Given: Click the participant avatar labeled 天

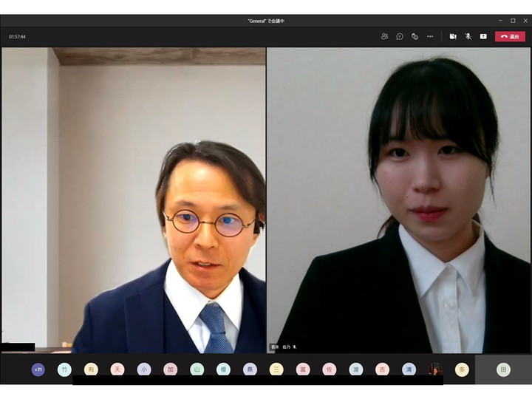Looking at the screenshot, I should tap(117, 369).
